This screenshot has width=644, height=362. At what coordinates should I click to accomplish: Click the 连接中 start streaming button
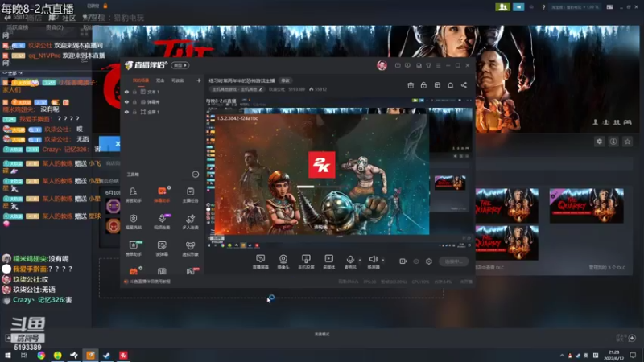coord(453,261)
